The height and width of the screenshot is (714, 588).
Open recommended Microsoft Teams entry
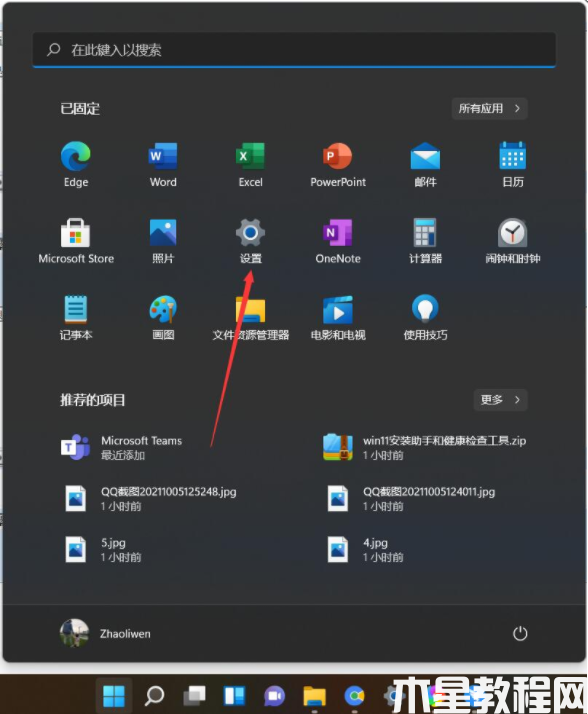click(121, 447)
